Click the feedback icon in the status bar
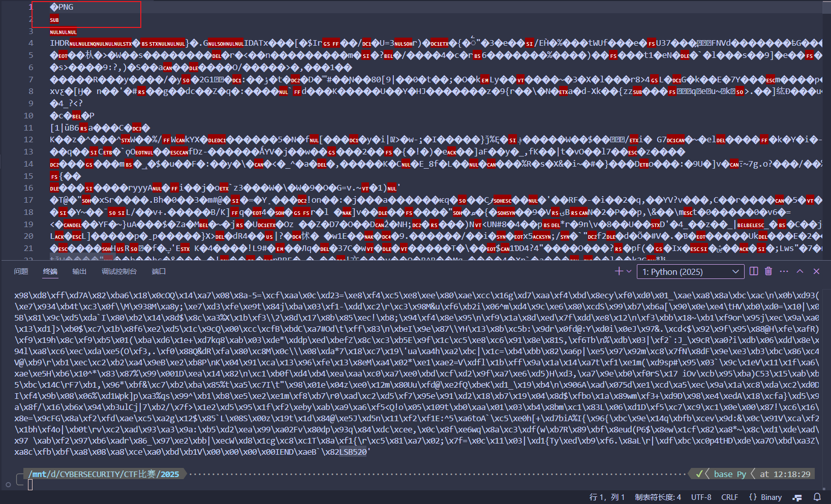Image resolution: width=831 pixels, height=504 pixels. pos(797,497)
